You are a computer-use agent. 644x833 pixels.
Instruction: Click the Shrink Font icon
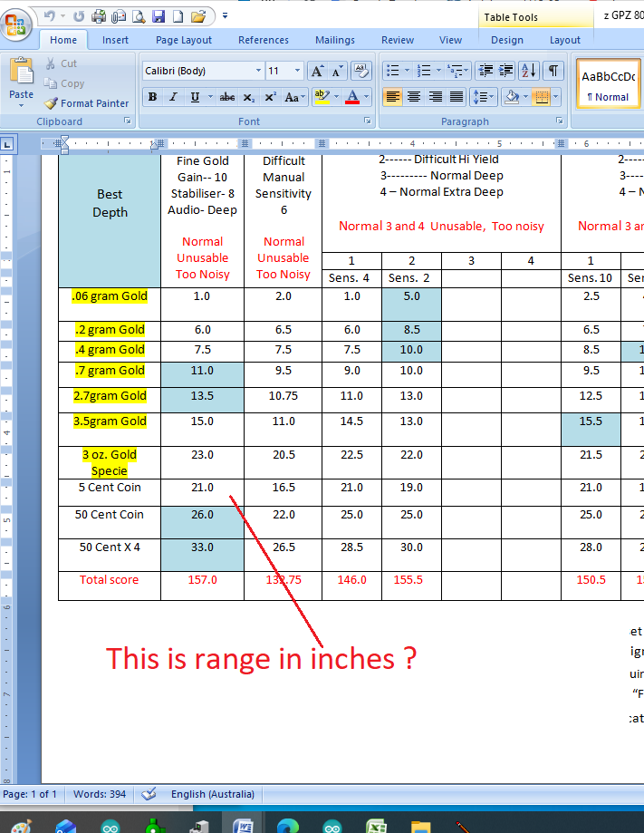click(337, 71)
